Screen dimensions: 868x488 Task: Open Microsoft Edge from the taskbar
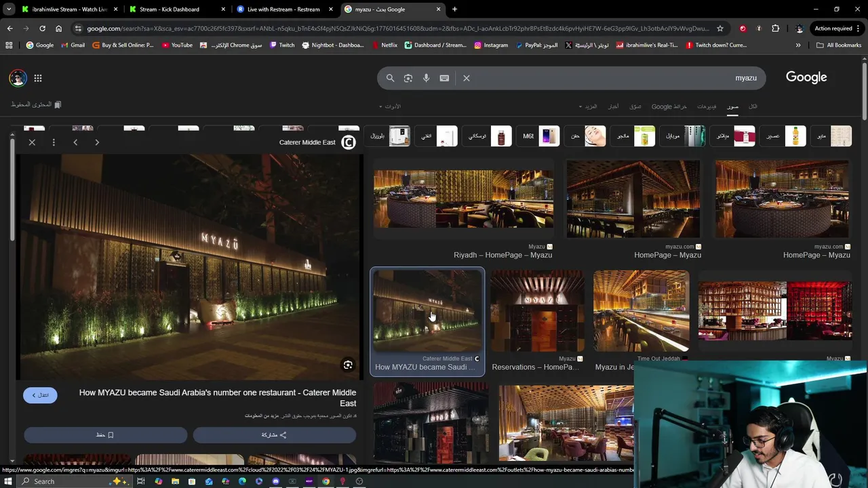coord(242,481)
